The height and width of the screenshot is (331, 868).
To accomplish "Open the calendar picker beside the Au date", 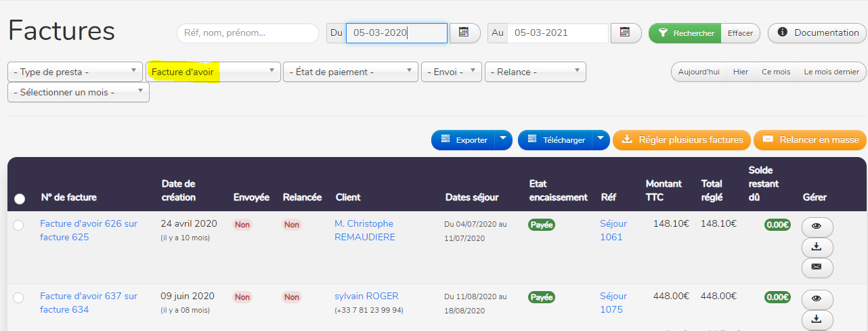I will [x=625, y=32].
